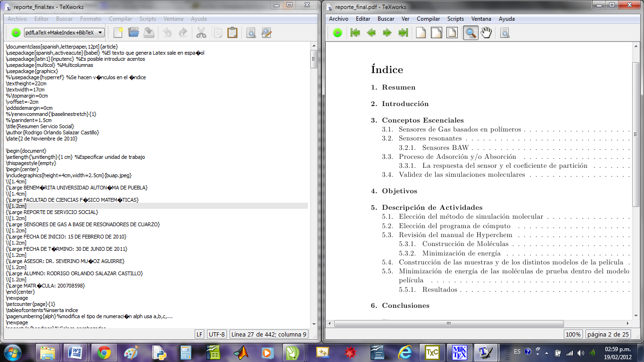The image size is (644, 362).
Task: Go to previous page of PDF
Action: click(371, 33)
